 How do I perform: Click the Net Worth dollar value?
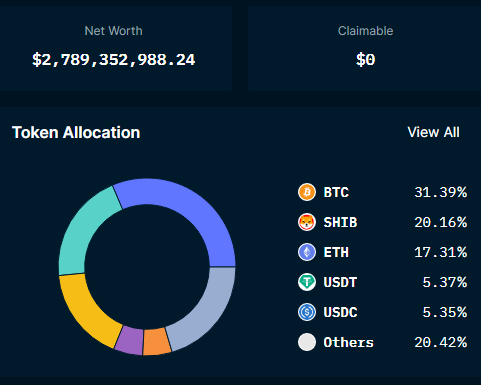114,60
